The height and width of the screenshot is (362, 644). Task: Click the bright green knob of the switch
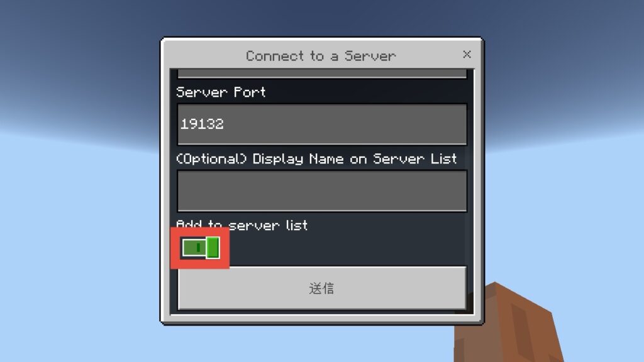213,248
